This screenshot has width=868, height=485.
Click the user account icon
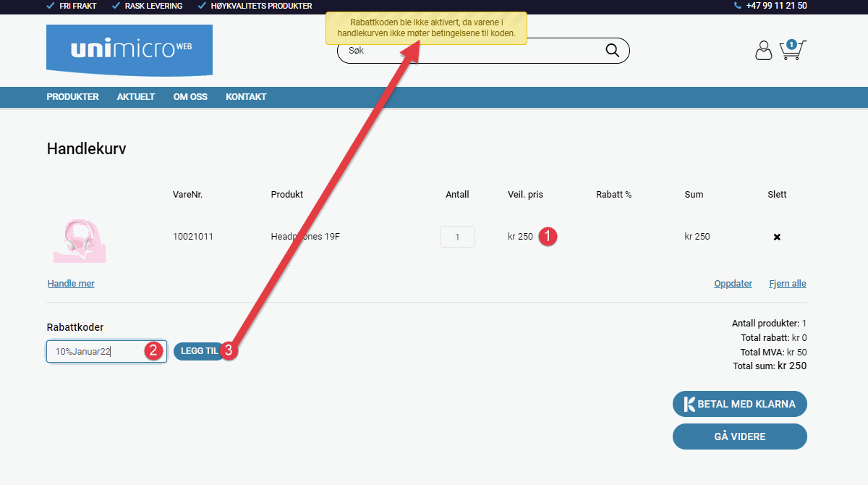(x=763, y=50)
